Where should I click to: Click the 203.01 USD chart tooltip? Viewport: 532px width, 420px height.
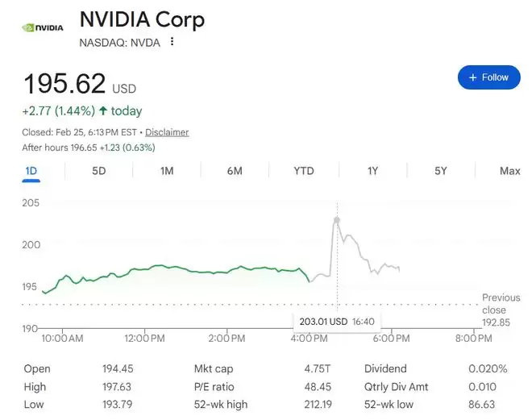tap(336, 321)
